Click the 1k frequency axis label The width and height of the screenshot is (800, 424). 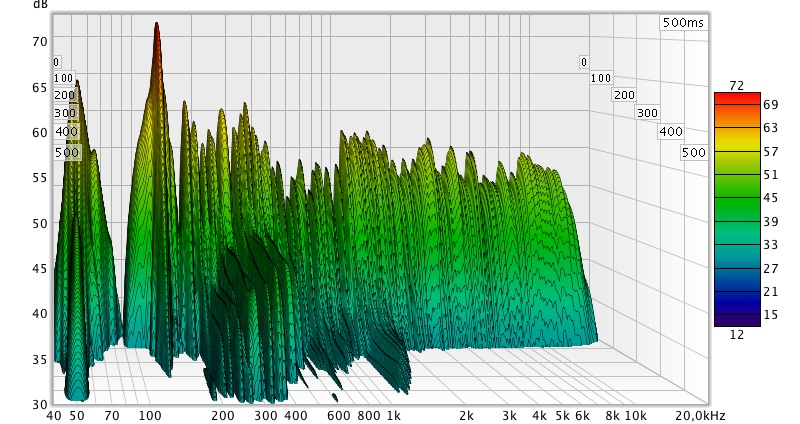click(393, 416)
